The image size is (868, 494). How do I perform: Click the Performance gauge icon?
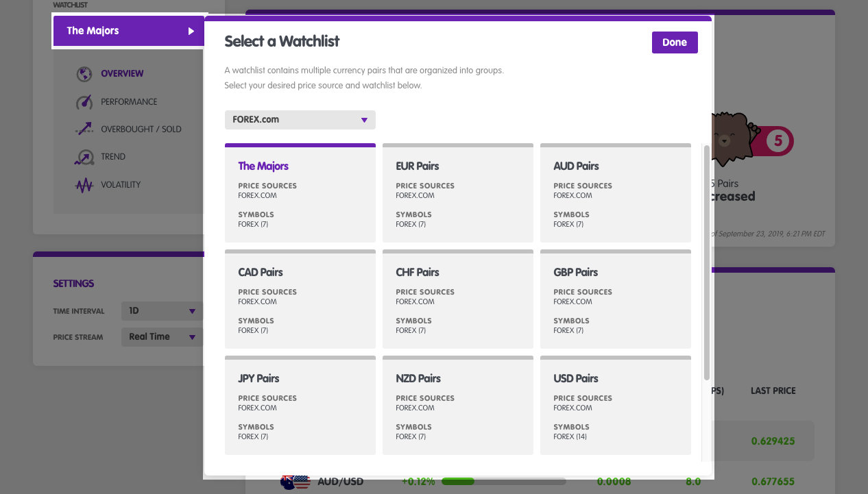84,102
